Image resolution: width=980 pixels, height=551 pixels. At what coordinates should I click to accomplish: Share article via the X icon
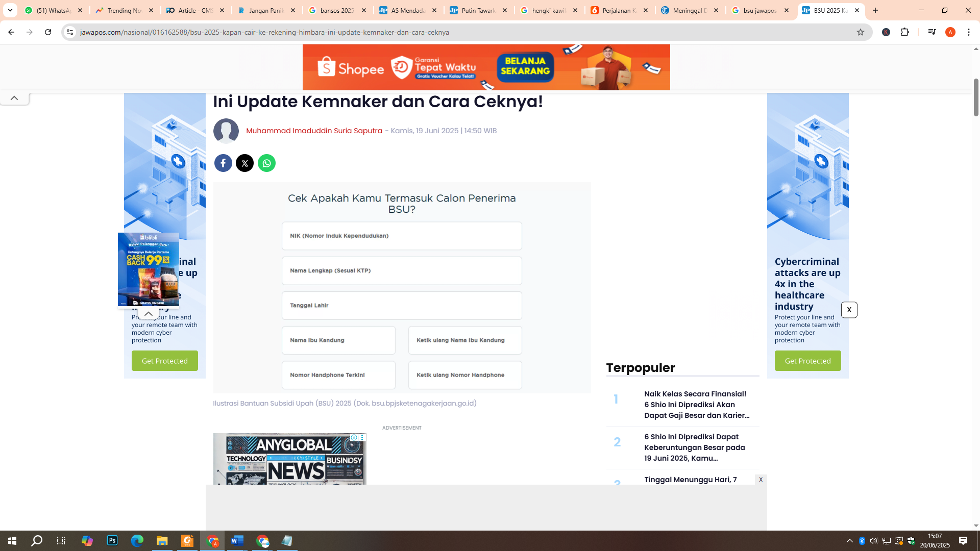(244, 163)
